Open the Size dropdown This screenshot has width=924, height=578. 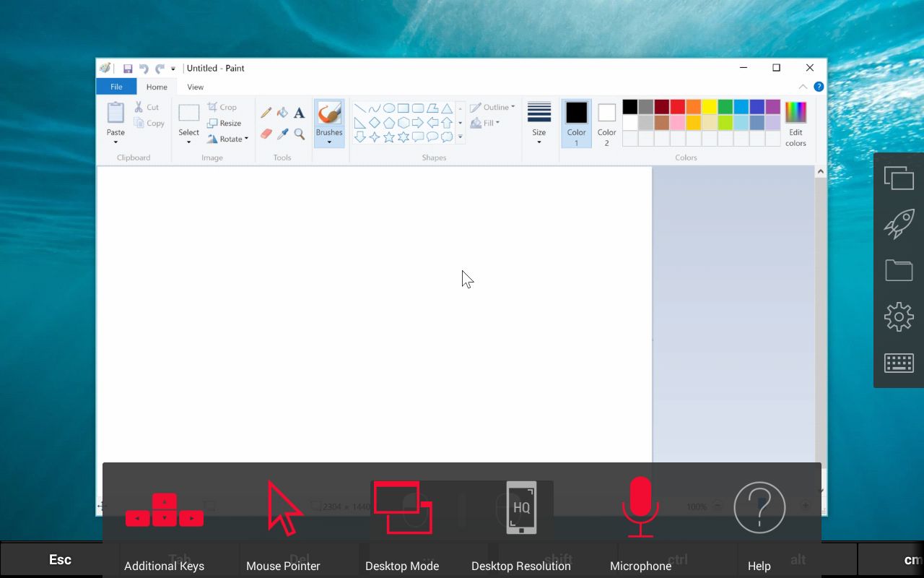pos(539,123)
